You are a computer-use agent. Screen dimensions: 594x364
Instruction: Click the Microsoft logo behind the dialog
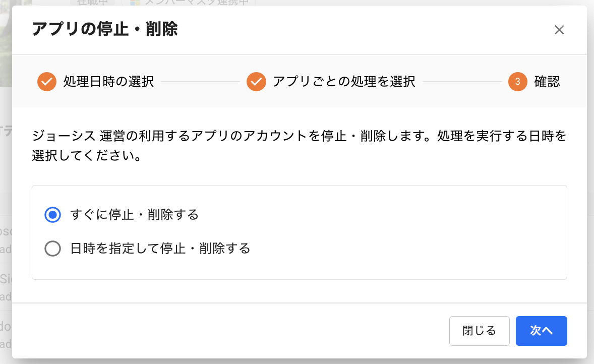135,3
